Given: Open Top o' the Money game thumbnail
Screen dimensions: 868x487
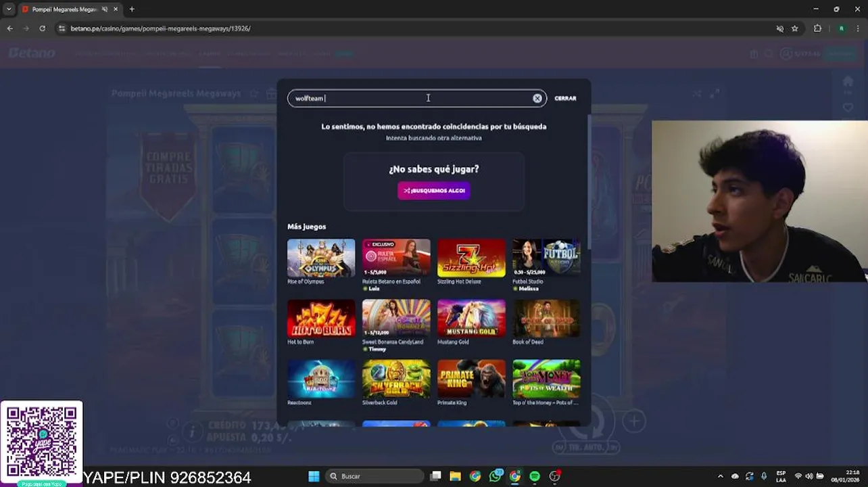Looking at the screenshot, I should click(x=546, y=379).
